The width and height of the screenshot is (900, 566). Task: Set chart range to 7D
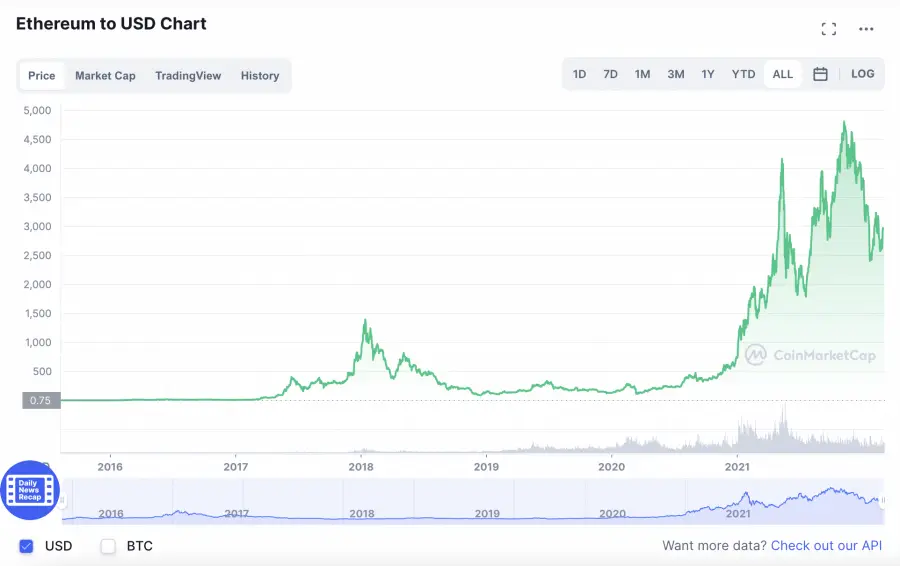[x=610, y=74]
